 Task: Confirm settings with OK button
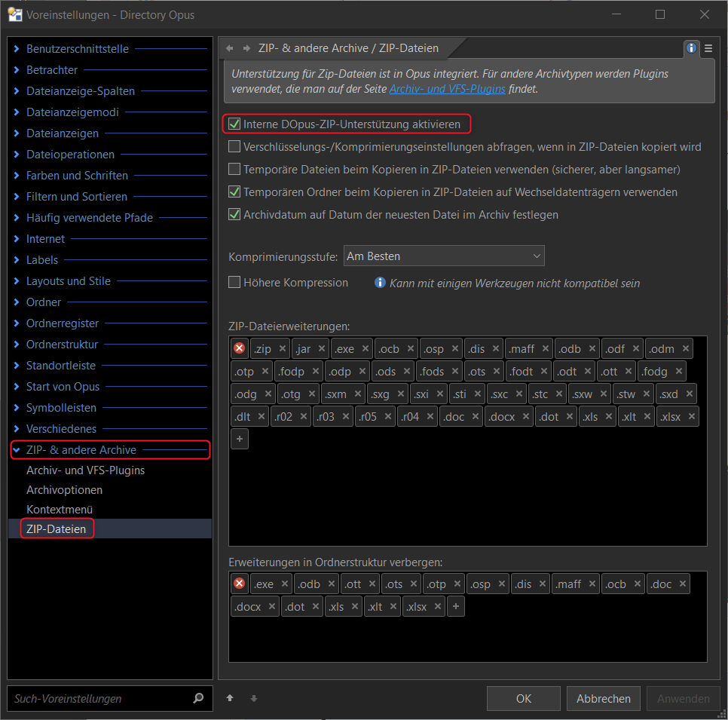524,699
